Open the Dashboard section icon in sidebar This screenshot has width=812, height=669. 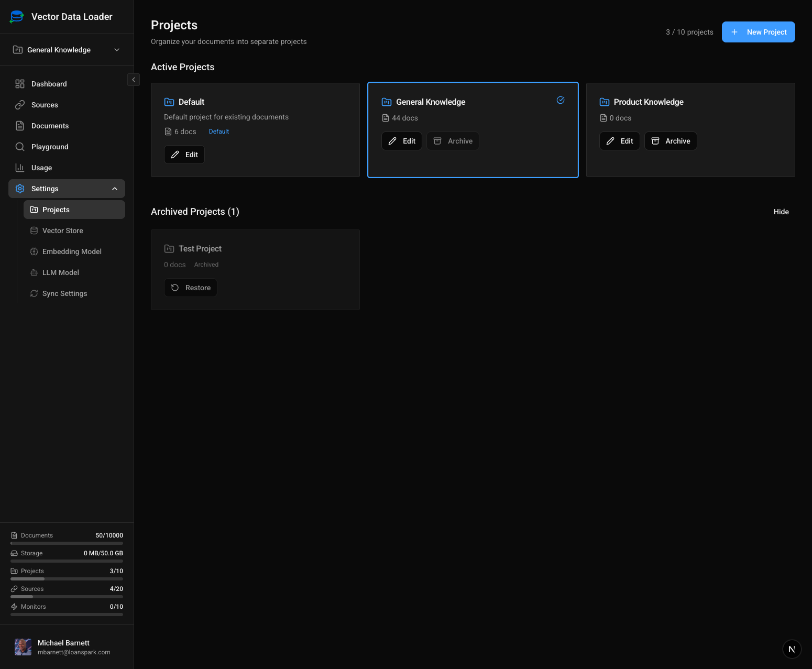pyautogui.click(x=20, y=84)
